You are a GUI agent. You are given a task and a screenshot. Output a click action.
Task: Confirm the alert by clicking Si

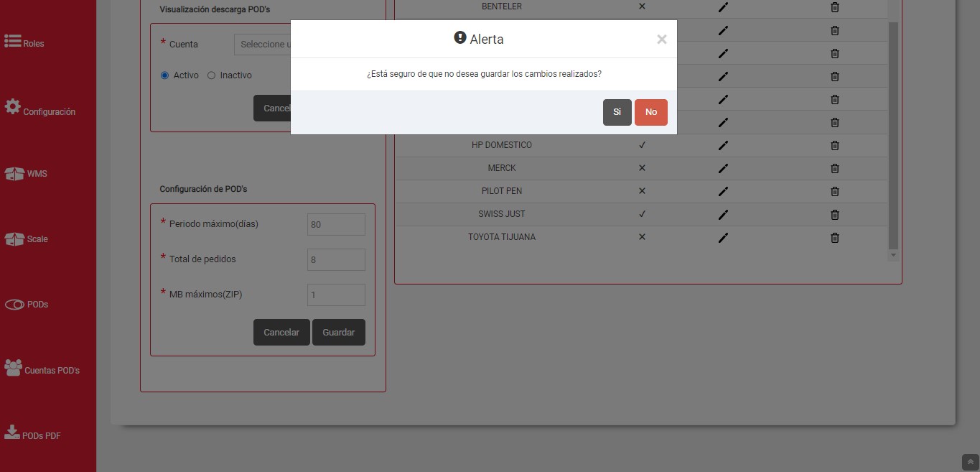click(617, 112)
